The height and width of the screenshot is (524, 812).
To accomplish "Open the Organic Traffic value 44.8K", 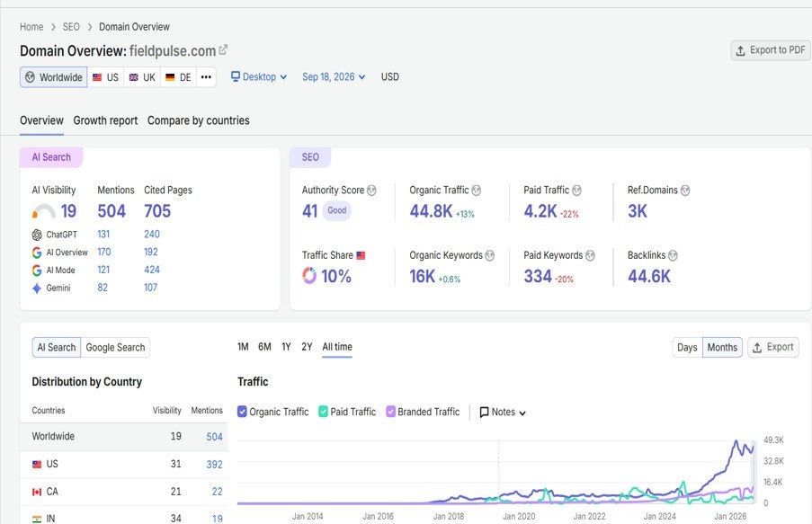I will (431, 211).
